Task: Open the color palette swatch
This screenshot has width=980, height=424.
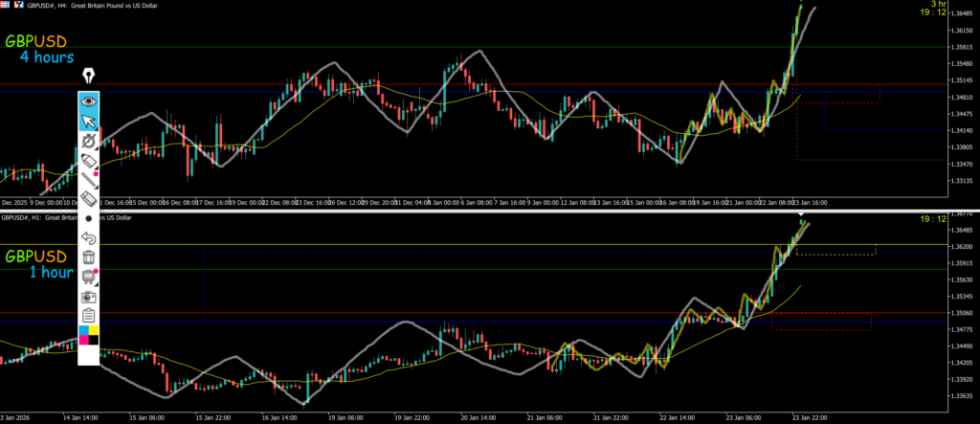Action: click(x=89, y=335)
